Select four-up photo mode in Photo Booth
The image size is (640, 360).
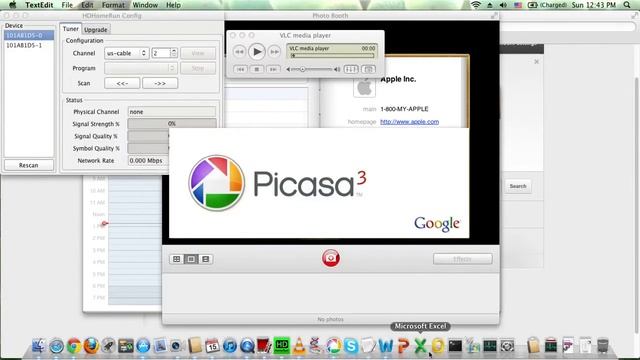[x=176, y=259]
